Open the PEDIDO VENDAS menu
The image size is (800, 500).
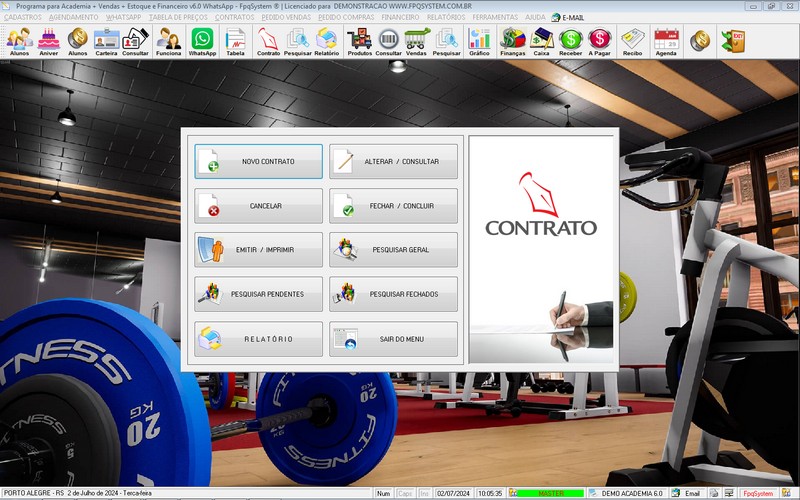[286, 17]
